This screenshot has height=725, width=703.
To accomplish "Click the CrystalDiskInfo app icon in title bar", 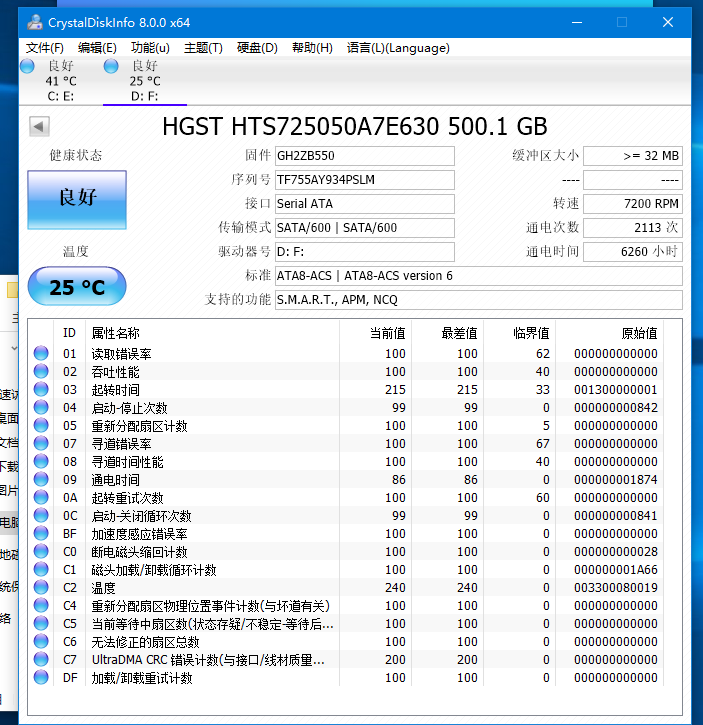I will tap(34, 22).
